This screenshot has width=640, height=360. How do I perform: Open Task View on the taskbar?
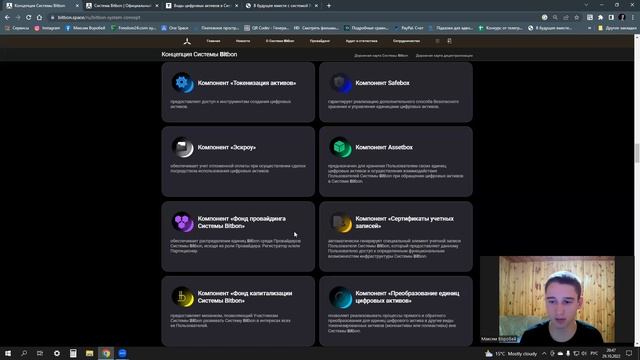point(40,353)
